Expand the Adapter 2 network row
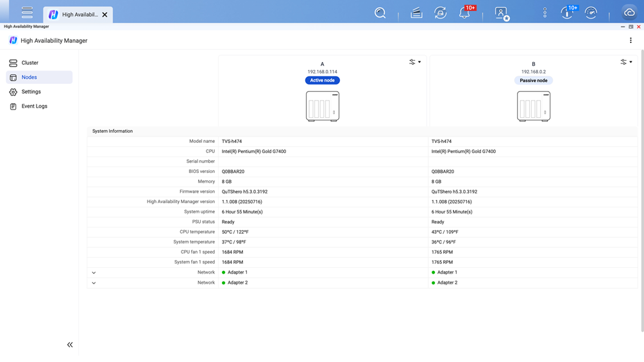This screenshot has height=362, width=644. click(x=94, y=283)
